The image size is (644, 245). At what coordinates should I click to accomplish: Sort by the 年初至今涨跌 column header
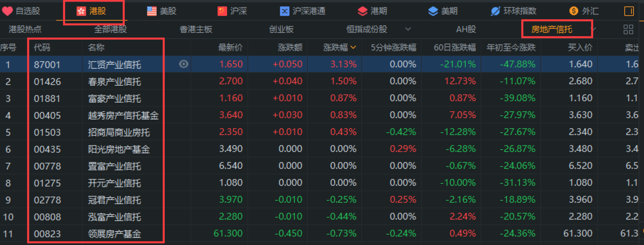point(511,47)
